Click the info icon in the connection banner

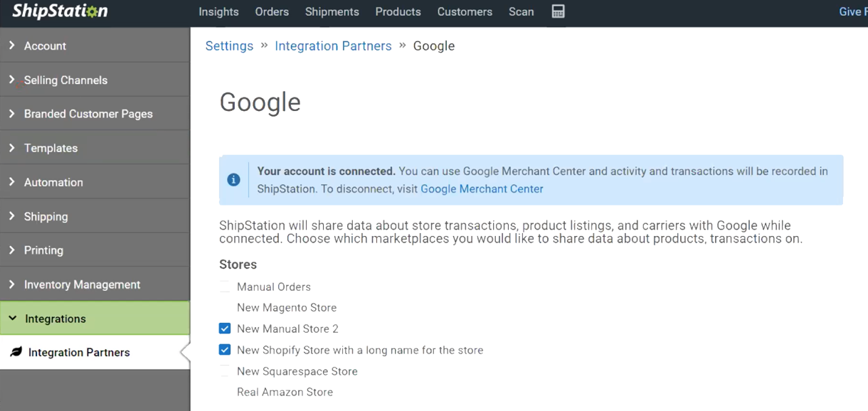click(234, 180)
